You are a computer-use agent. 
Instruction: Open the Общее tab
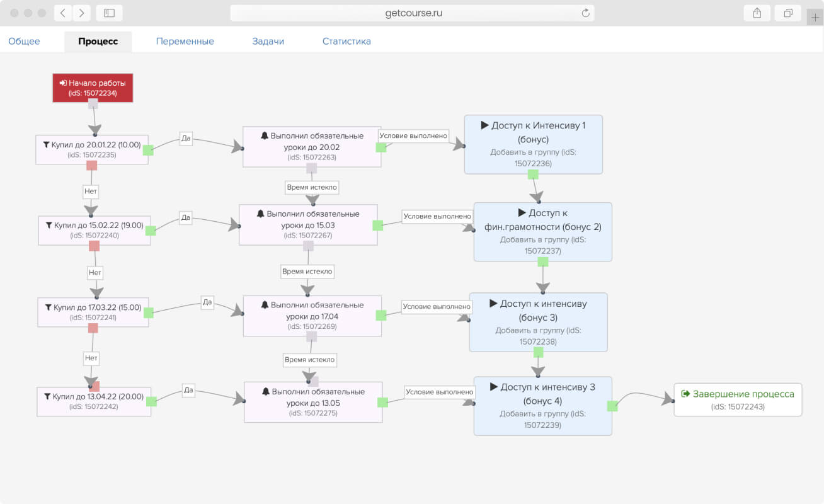(24, 42)
